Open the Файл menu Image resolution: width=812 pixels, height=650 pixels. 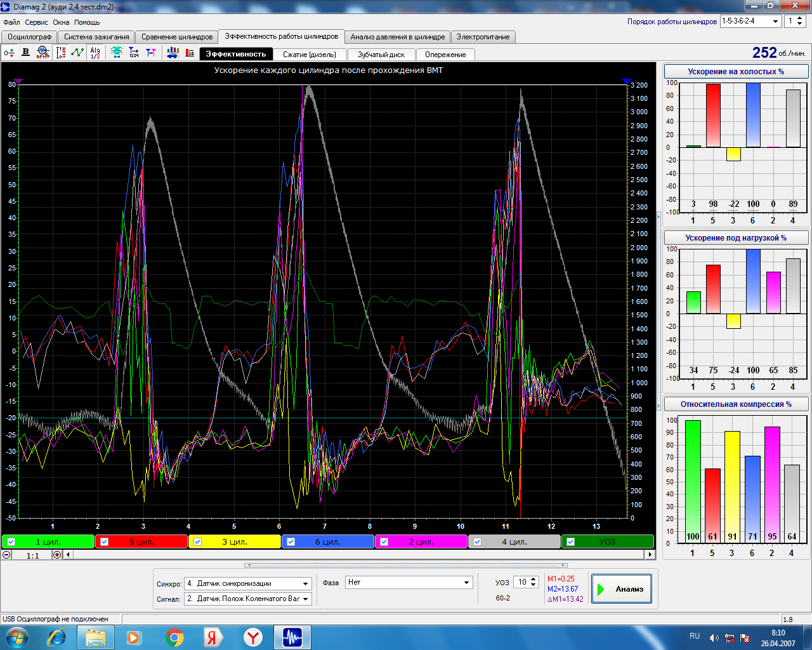[11, 22]
